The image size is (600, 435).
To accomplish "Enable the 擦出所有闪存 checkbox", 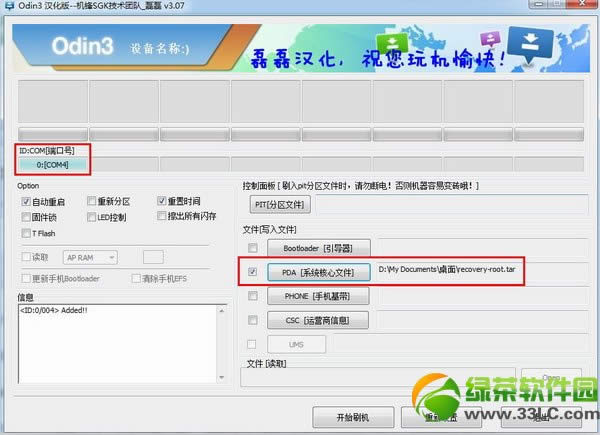I will (161, 216).
